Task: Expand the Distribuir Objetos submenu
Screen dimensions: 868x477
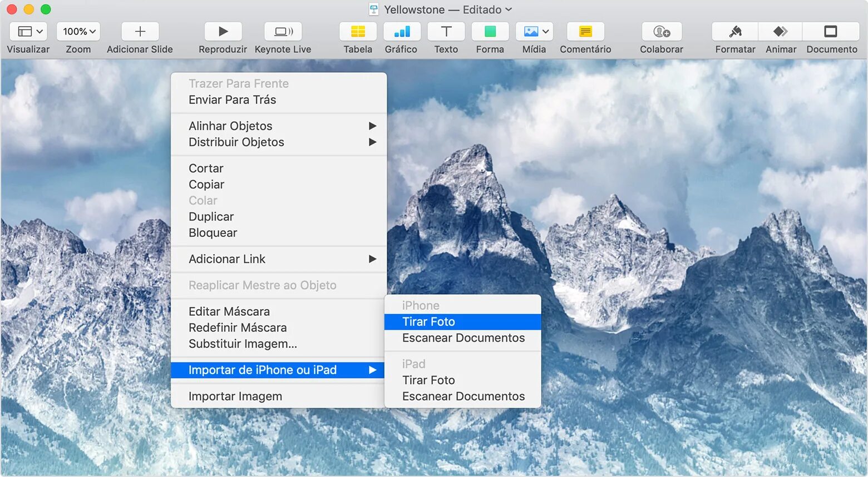Action: (279, 142)
